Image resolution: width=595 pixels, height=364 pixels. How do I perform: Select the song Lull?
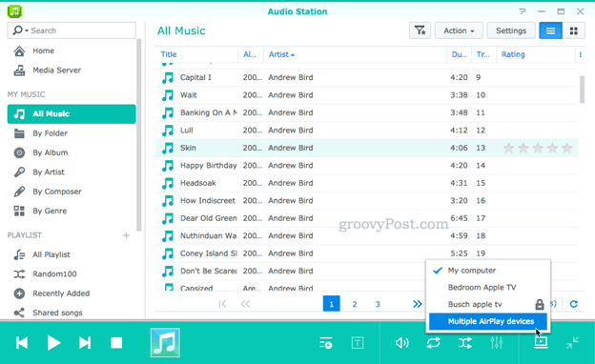tap(366, 130)
